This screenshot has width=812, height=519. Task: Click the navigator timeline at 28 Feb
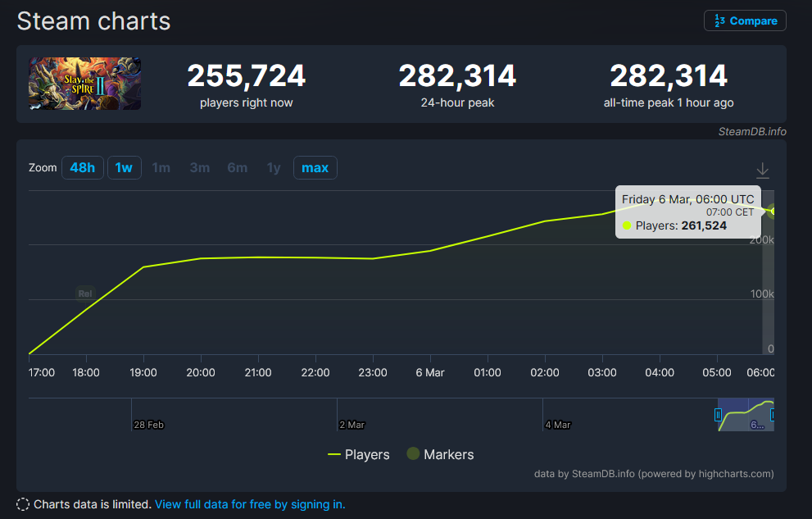tap(148, 425)
